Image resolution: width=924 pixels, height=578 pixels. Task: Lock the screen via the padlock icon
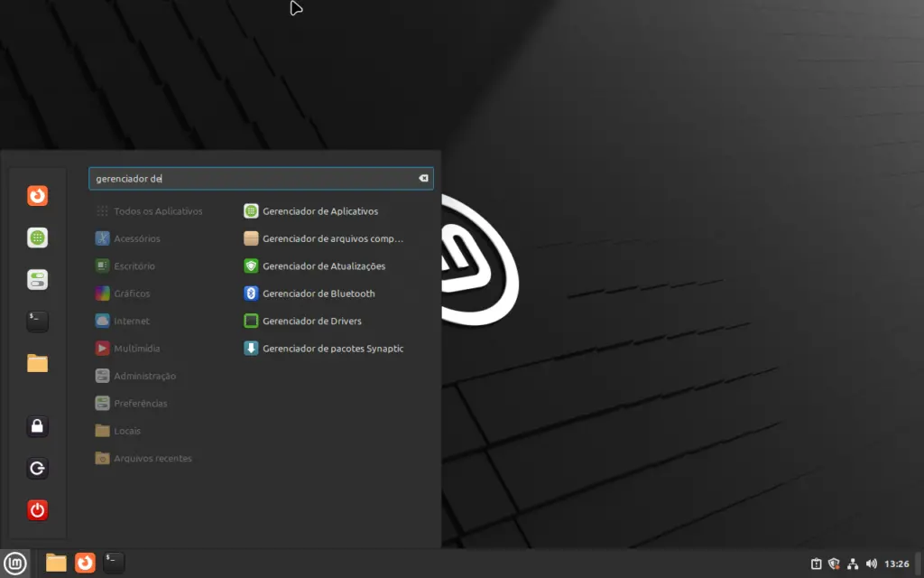pos(37,426)
